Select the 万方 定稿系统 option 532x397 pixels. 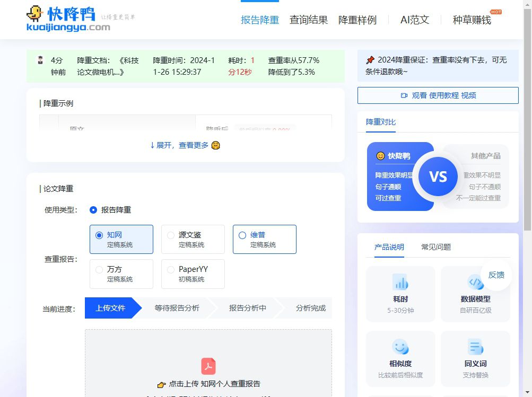(x=121, y=274)
